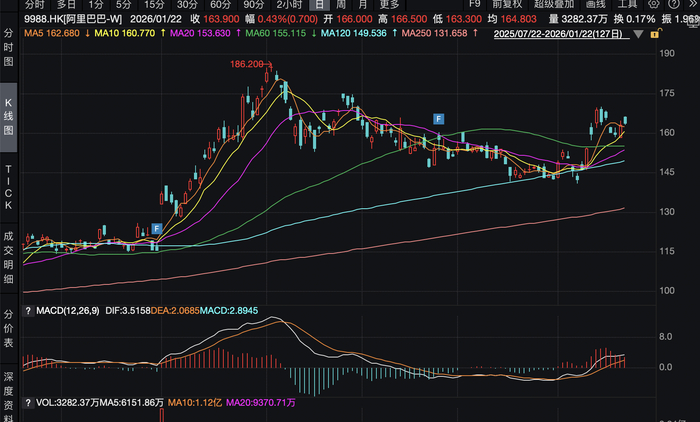The height and width of the screenshot is (422, 700).
Task: Open the settings gear icon
Action: [653, 4]
